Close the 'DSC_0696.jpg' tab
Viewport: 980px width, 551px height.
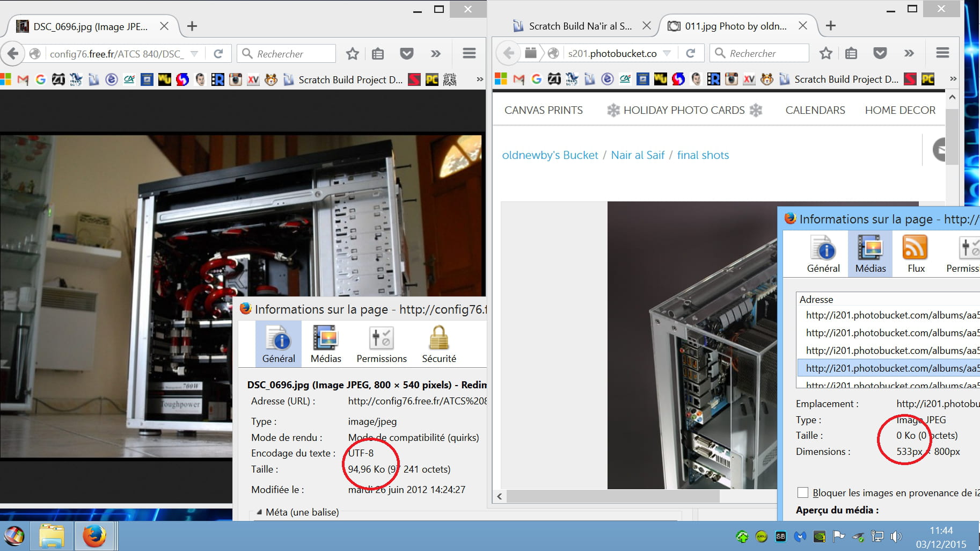tap(164, 26)
